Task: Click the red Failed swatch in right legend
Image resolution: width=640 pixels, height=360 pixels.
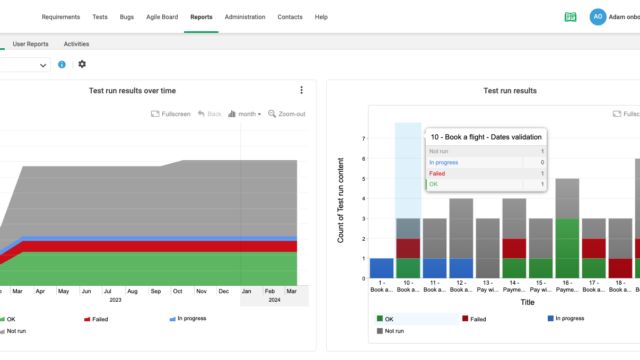Action: pyautogui.click(x=465, y=318)
